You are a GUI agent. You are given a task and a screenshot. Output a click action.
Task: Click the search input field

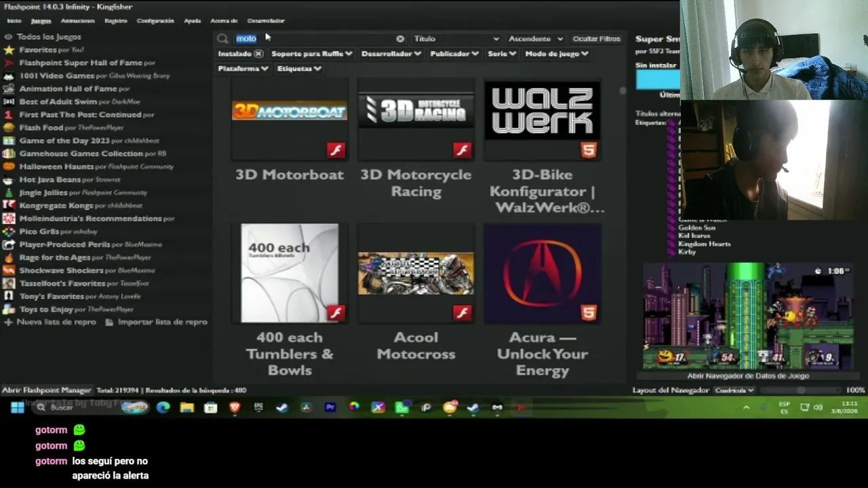tap(313, 39)
